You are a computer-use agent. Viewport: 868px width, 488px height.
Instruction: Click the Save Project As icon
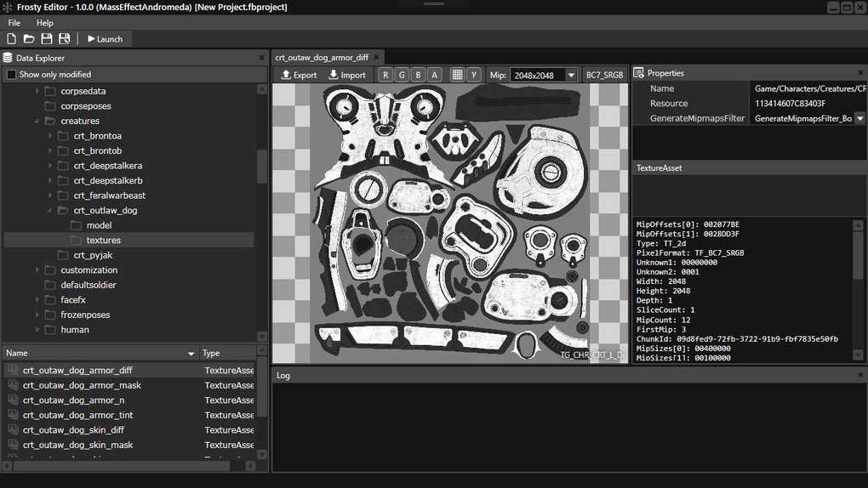65,39
